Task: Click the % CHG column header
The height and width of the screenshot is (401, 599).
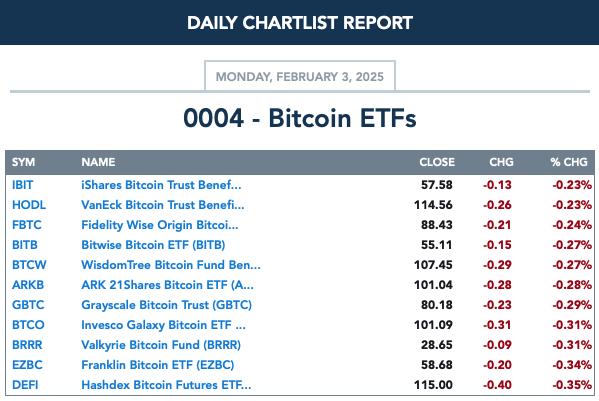Action: point(569,162)
